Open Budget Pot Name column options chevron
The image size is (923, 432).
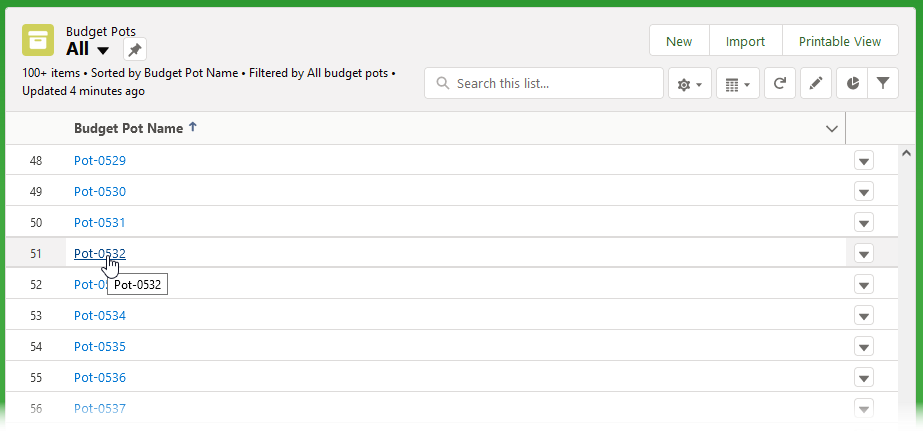pyautogui.click(x=831, y=129)
